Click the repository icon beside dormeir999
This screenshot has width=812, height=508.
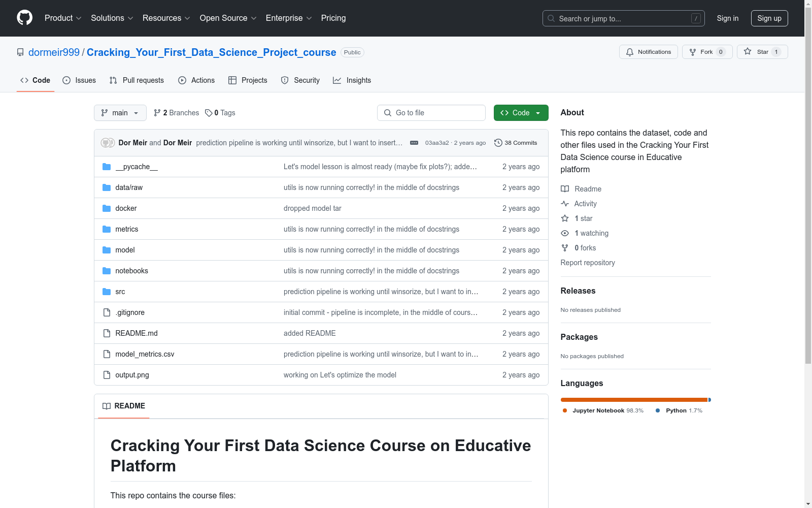(x=20, y=52)
